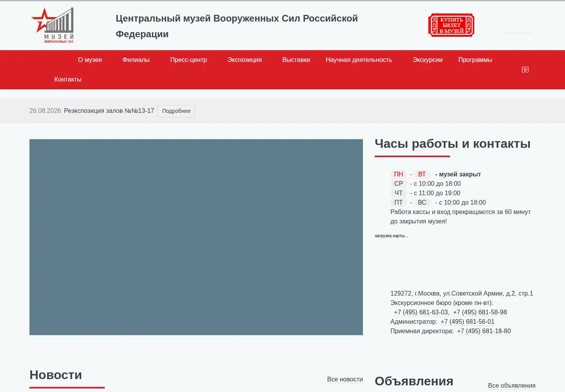565x392 pixels.
Task: Open Все объявления link
Action: pos(512,386)
